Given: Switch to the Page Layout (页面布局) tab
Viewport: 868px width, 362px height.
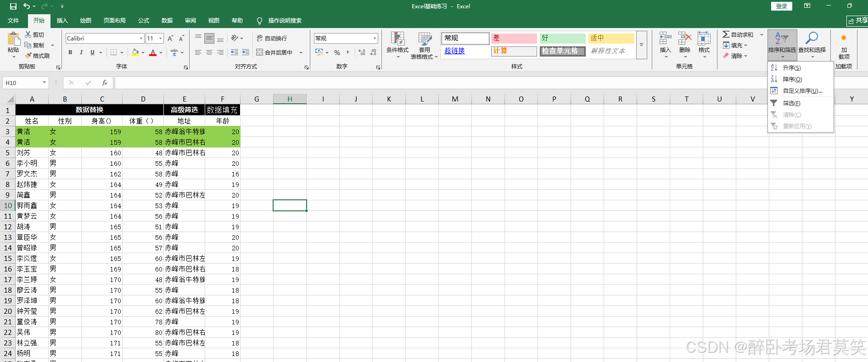Looking at the screenshot, I should (x=115, y=21).
